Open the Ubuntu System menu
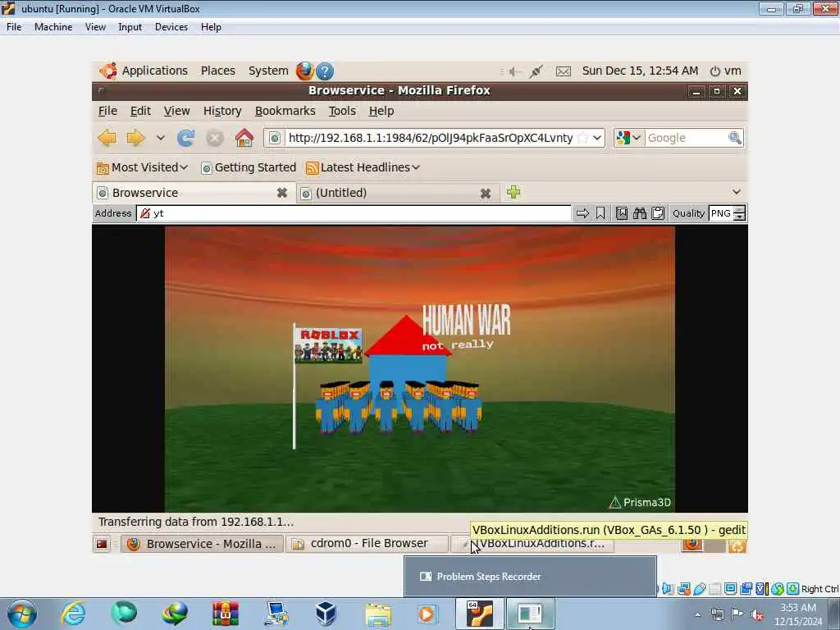 268,71
